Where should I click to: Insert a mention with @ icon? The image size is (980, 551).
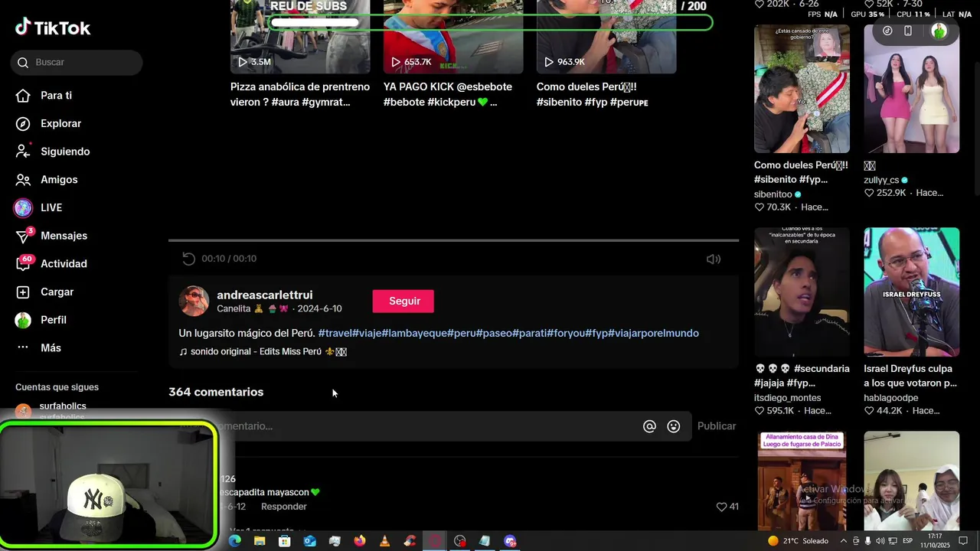click(649, 426)
